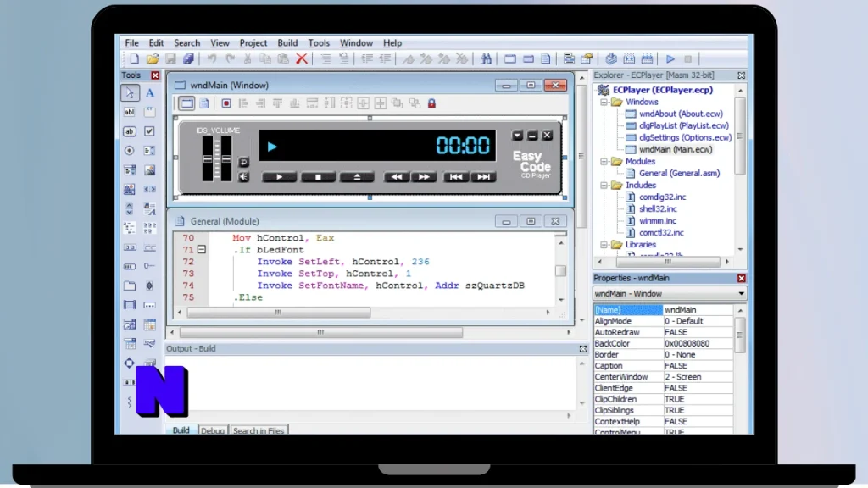Select dlgPlayList (PlayList.ecw) in Explorer
Image resolution: width=868 pixels, height=488 pixels.
coord(684,125)
